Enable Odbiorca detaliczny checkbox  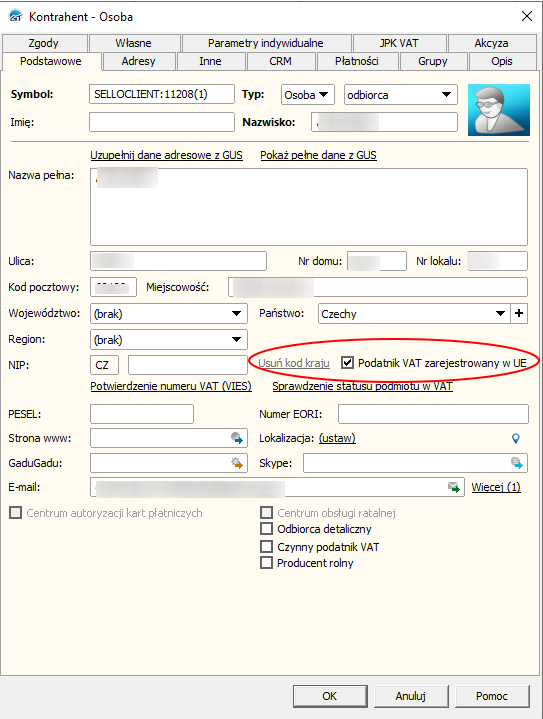[x=266, y=529]
